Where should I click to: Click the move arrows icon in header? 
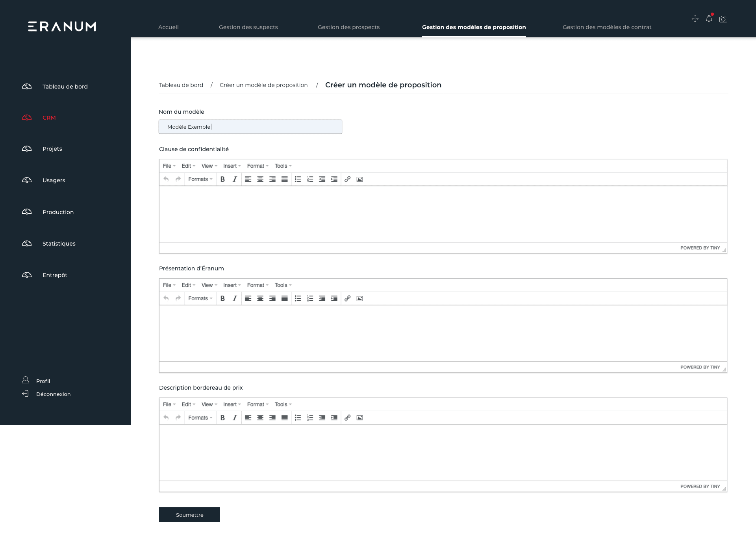(x=695, y=18)
